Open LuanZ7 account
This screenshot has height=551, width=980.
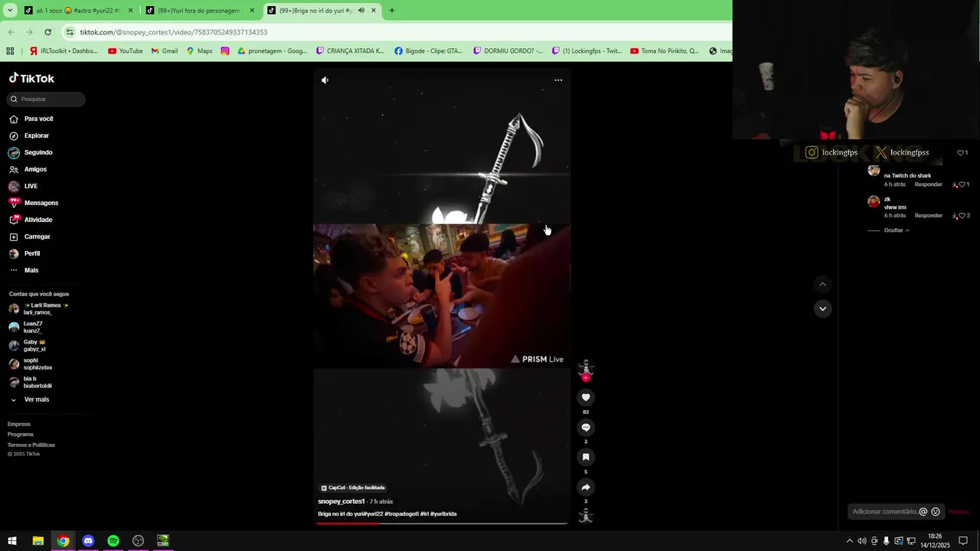coord(26,327)
